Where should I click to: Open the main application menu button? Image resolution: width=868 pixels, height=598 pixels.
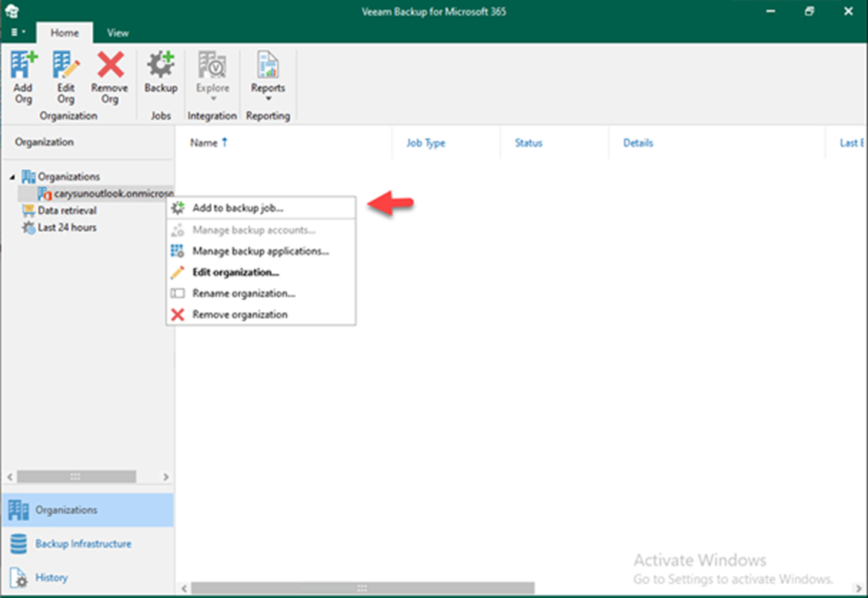(x=18, y=32)
